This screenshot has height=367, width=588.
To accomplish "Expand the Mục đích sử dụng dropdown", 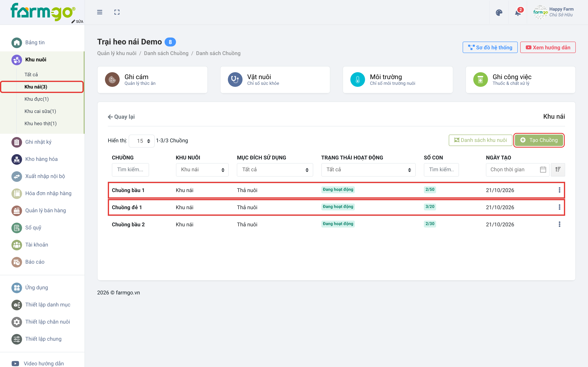I will pos(275,170).
